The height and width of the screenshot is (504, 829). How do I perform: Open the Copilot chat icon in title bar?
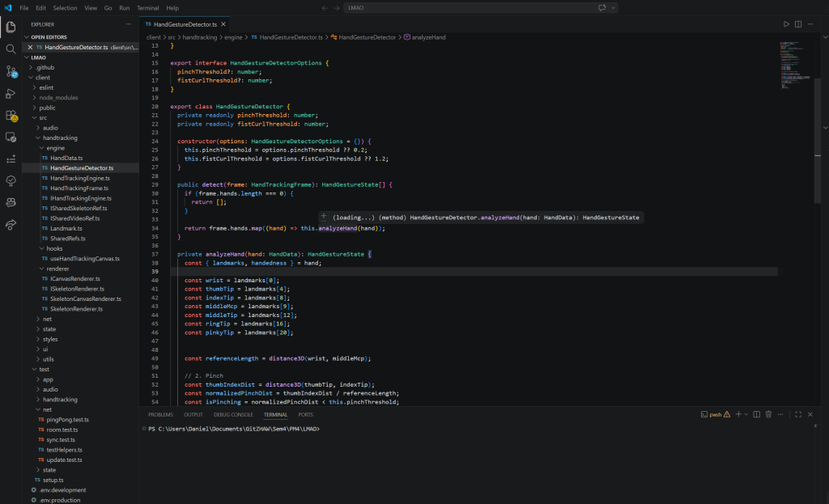602,7
